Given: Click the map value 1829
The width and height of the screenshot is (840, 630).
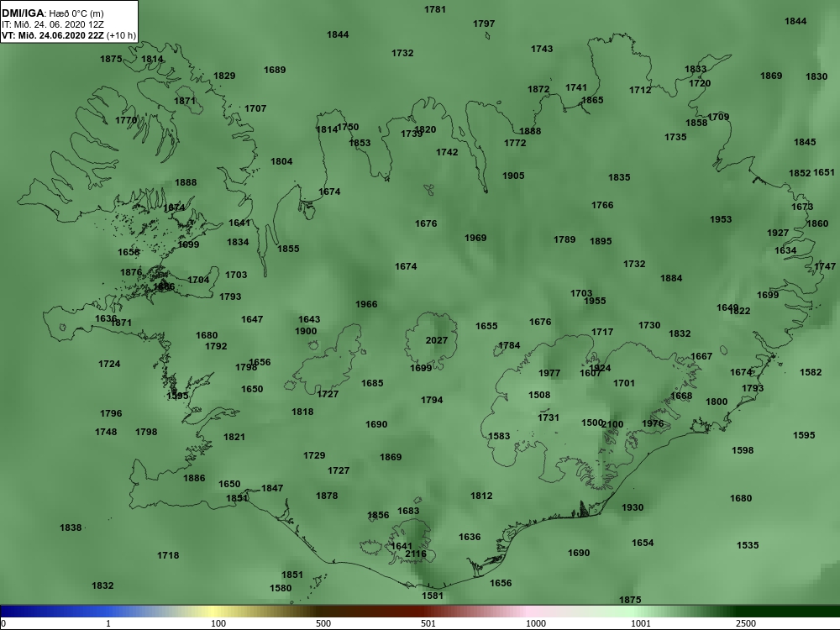Looking at the screenshot, I should pyautogui.click(x=224, y=76).
